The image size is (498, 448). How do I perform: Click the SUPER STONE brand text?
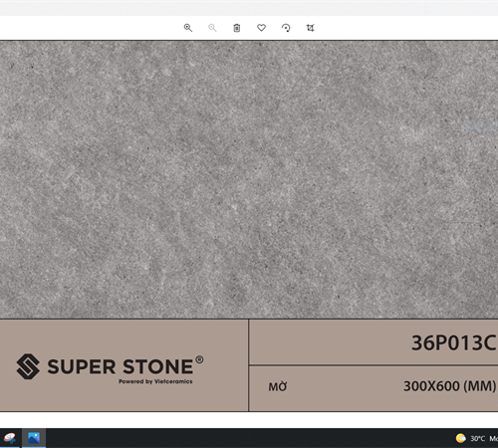pyautogui.click(x=121, y=366)
